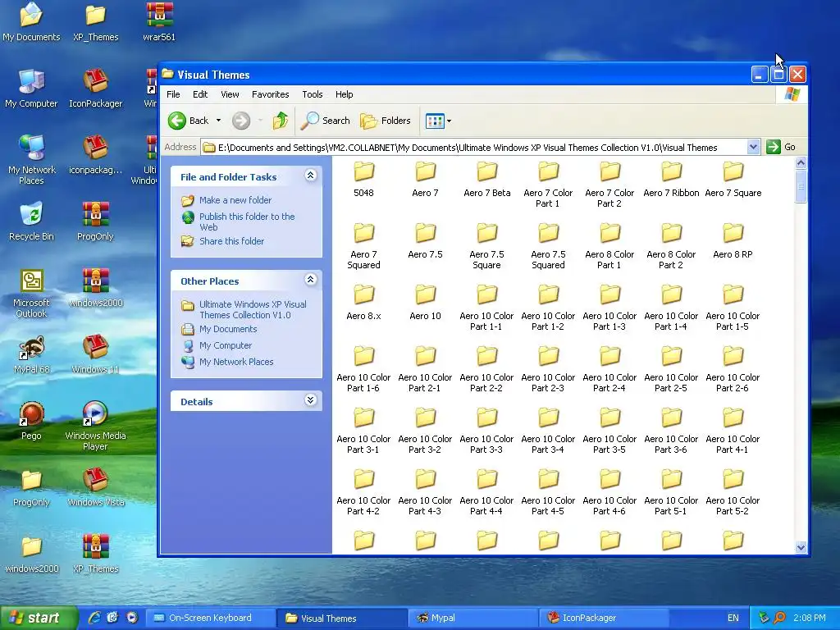This screenshot has width=840, height=630.
Task: Select the Aero 7 Squared folder label
Action: coord(363,260)
